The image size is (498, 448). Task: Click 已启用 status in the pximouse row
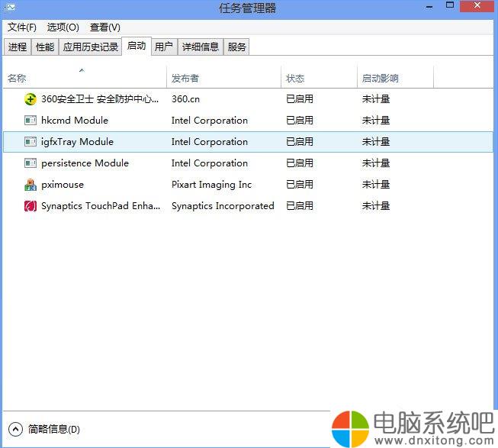(300, 185)
